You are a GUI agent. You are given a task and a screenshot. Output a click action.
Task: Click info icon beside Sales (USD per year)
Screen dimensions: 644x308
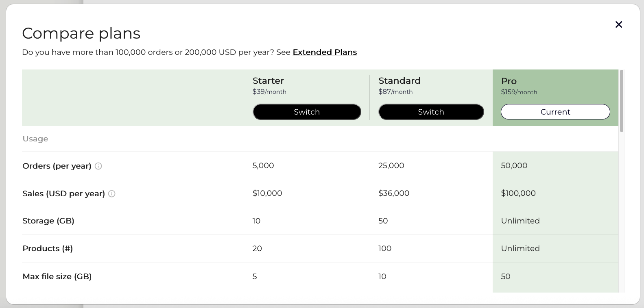tap(112, 194)
